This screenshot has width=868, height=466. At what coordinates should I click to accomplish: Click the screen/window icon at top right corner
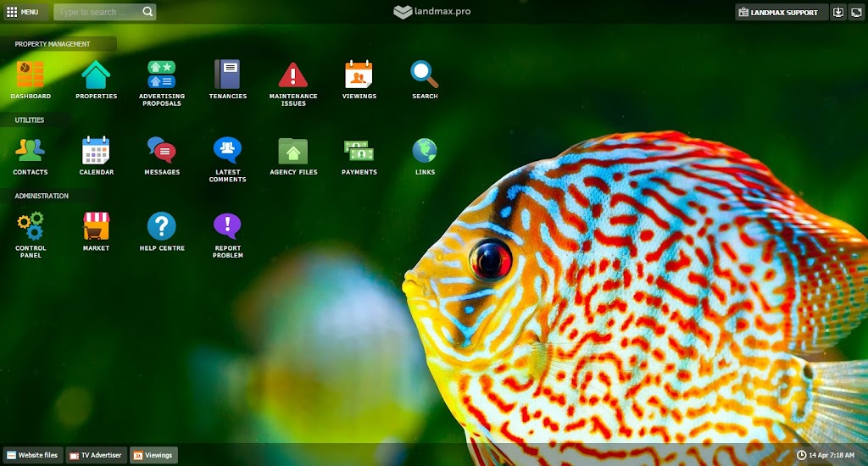pos(856,12)
